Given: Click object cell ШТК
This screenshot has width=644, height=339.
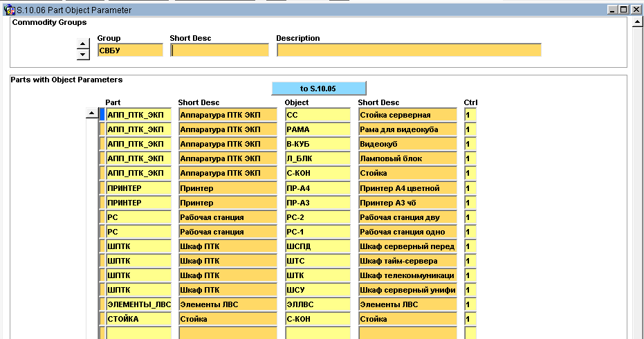Looking at the screenshot, I should coord(318,275).
